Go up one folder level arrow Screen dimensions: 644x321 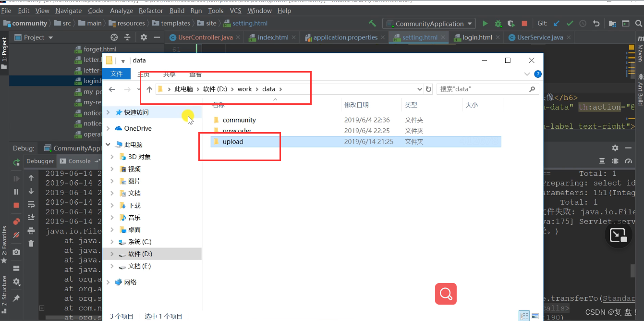pyautogui.click(x=149, y=89)
